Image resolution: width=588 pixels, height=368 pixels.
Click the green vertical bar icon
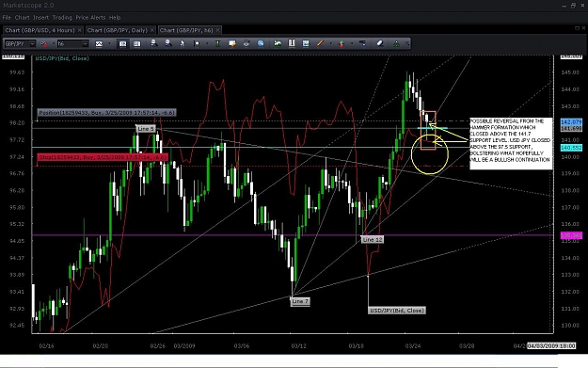tap(217, 43)
